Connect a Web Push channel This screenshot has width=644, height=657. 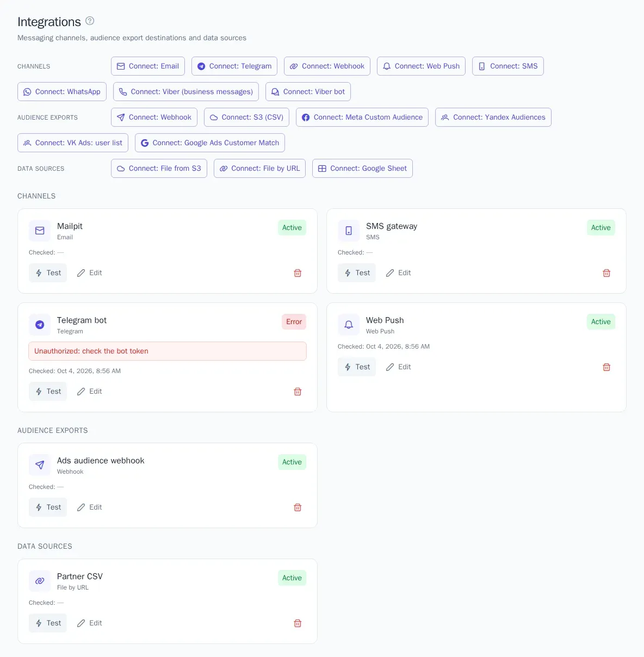click(421, 66)
